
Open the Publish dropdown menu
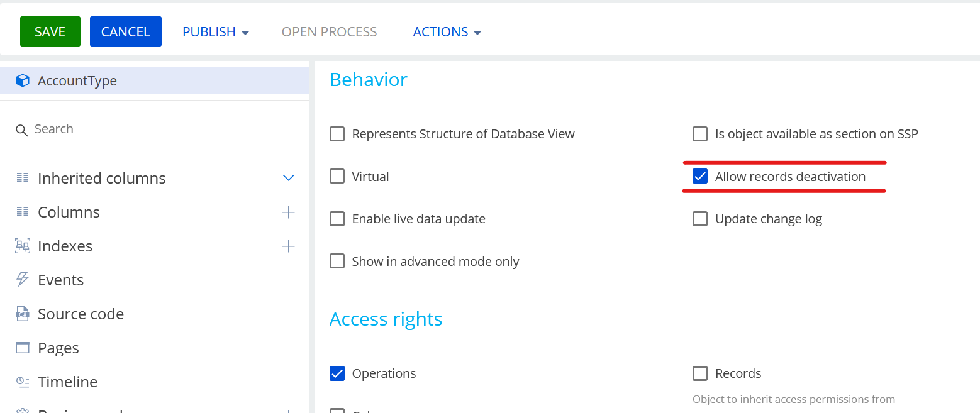point(216,32)
